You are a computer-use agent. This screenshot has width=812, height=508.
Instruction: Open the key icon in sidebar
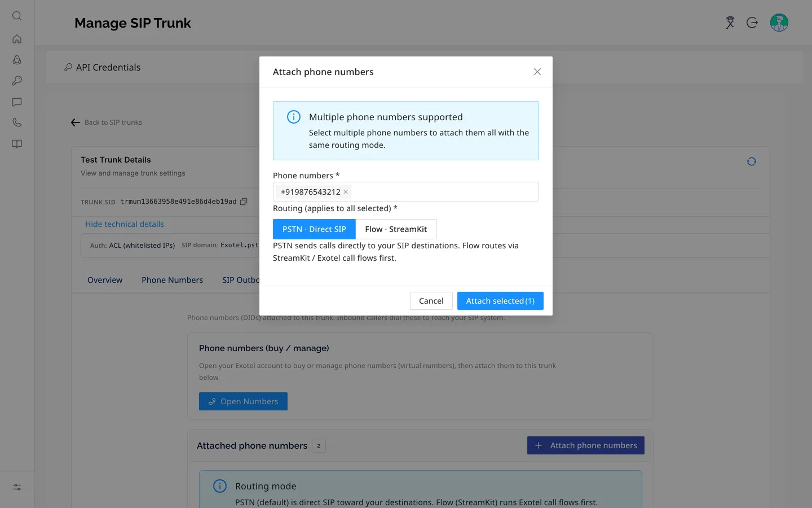click(x=17, y=81)
